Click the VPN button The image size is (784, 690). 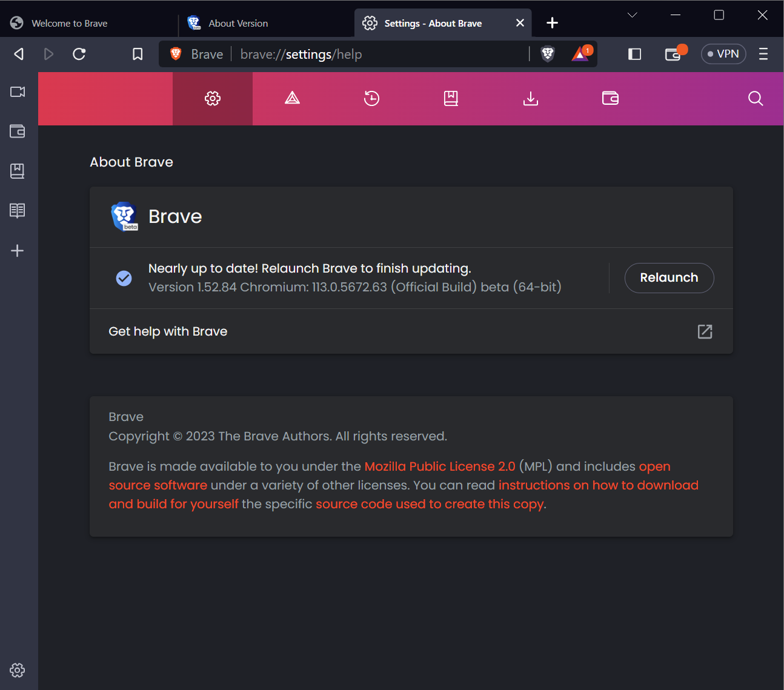click(723, 54)
